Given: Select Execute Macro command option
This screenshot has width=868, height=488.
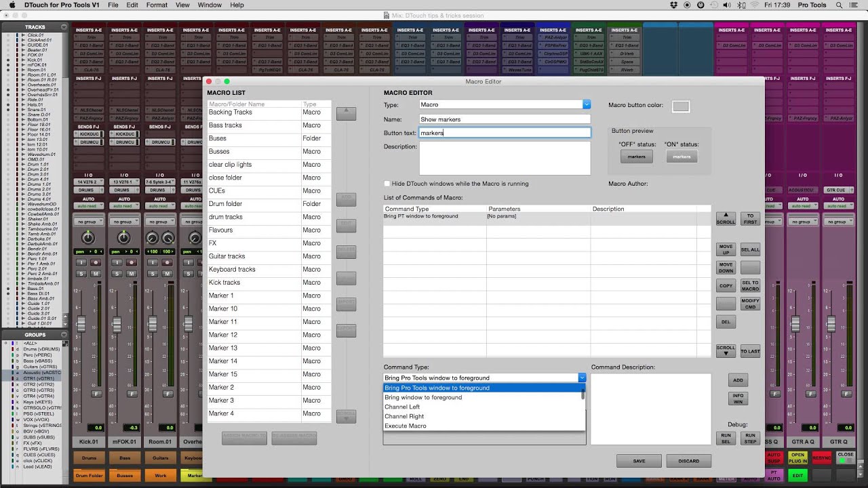Looking at the screenshot, I should (484, 426).
